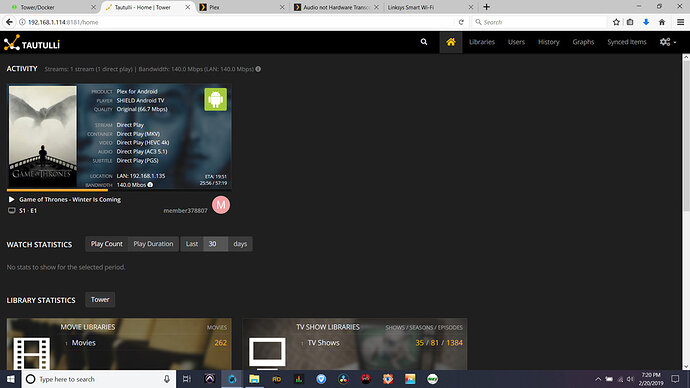Open the TV Shows library link

[323, 343]
